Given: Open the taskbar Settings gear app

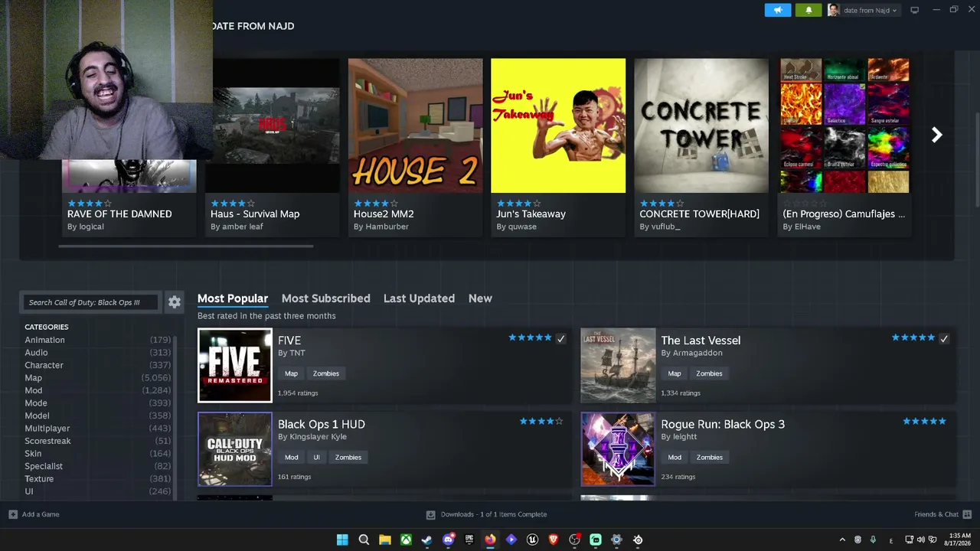Looking at the screenshot, I should pyautogui.click(x=616, y=540).
